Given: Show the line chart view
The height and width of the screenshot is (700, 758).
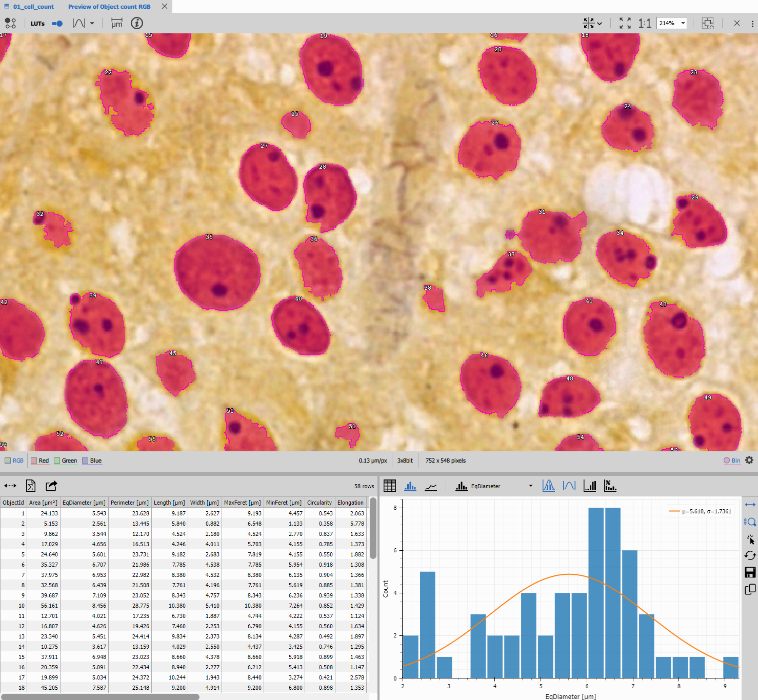Looking at the screenshot, I should tap(431, 486).
